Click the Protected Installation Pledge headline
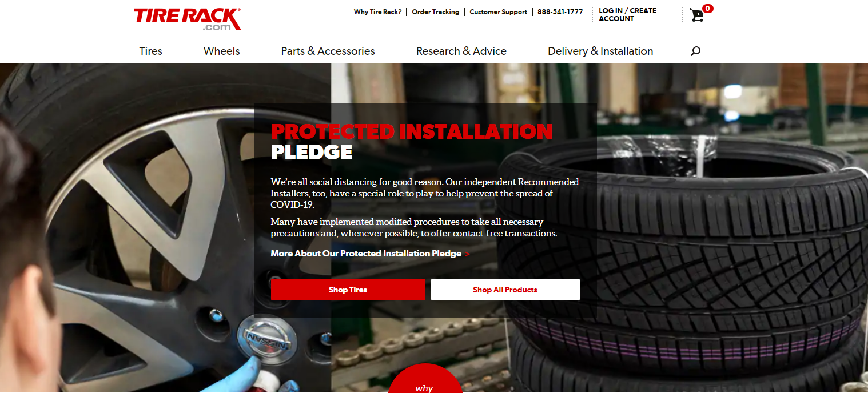868x393 pixels. 412,142
